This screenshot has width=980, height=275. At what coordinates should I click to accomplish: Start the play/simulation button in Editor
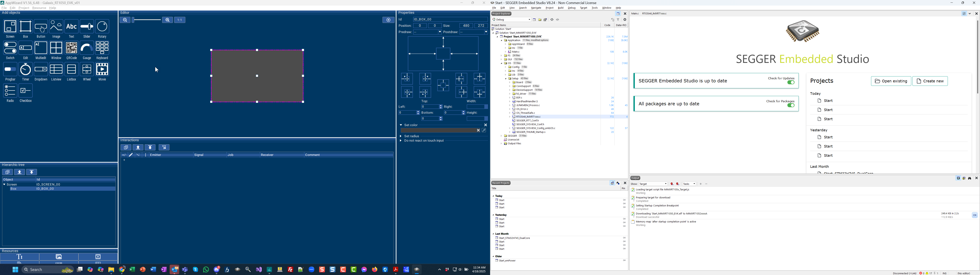pos(388,20)
